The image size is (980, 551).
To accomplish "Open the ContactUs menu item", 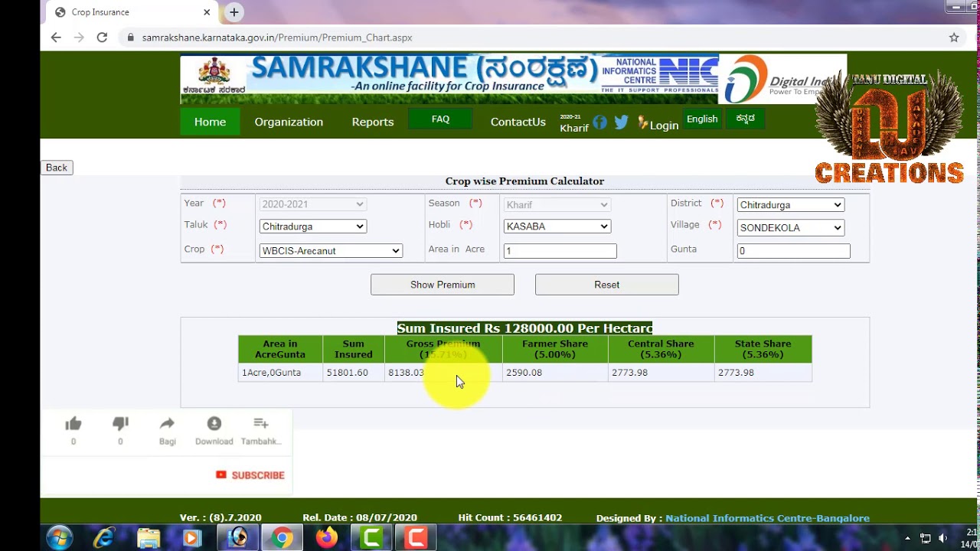I will tap(518, 122).
